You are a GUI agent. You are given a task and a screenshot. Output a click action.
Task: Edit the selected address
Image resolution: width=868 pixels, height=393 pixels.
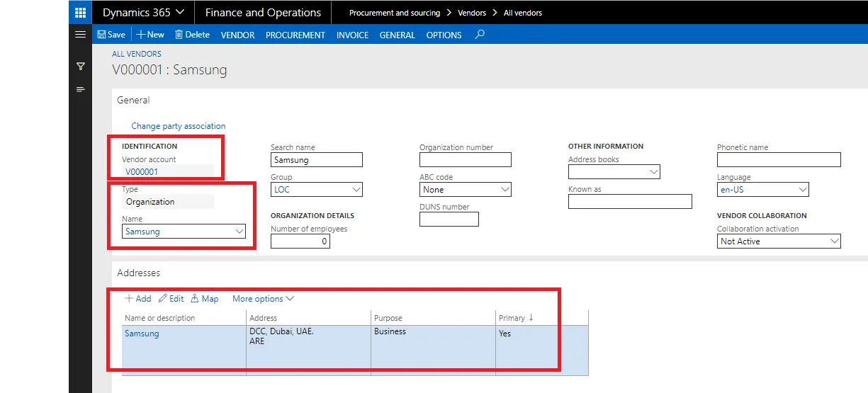(171, 299)
